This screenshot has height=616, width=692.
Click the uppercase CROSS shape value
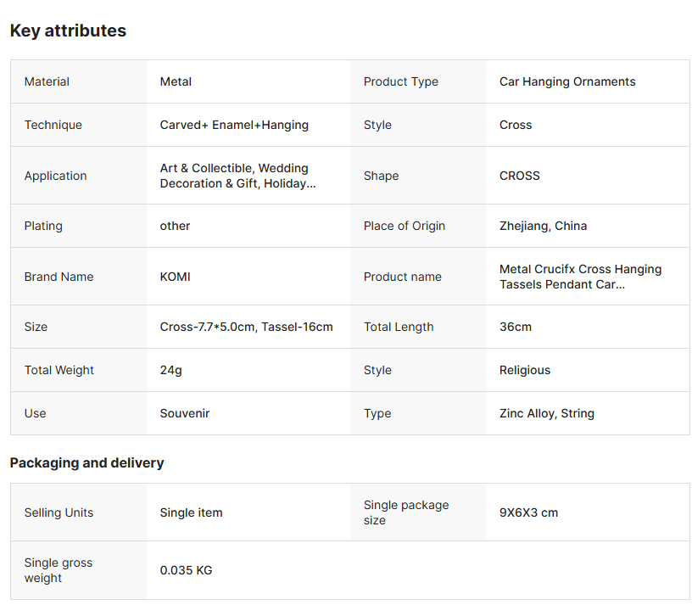tap(519, 176)
